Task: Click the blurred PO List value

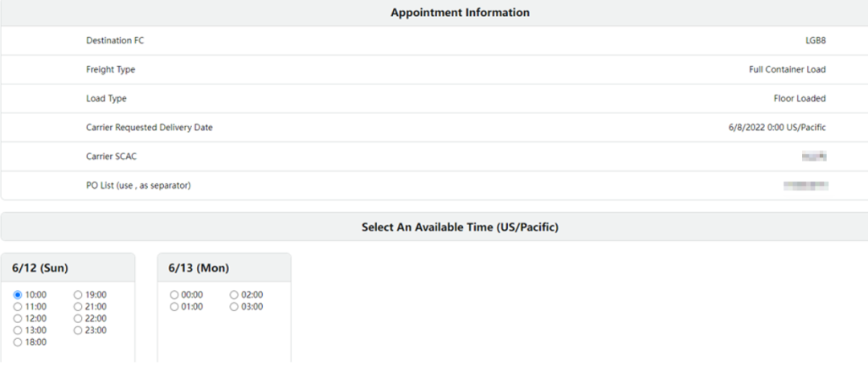Action: coord(805,186)
